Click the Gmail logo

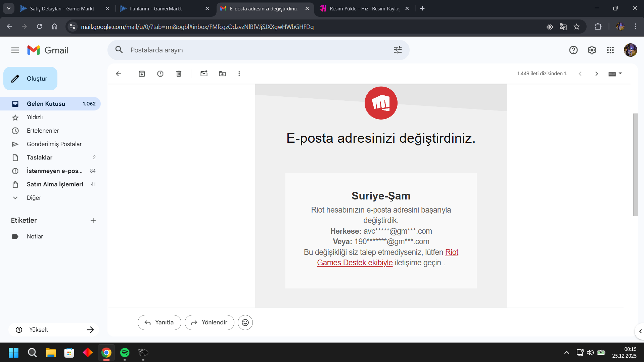pos(48,50)
